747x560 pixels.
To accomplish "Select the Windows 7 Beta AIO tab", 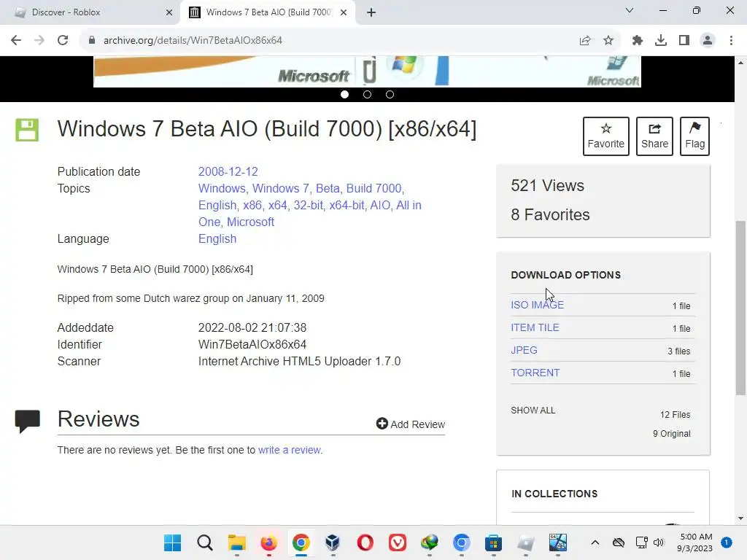I will click(269, 12).
